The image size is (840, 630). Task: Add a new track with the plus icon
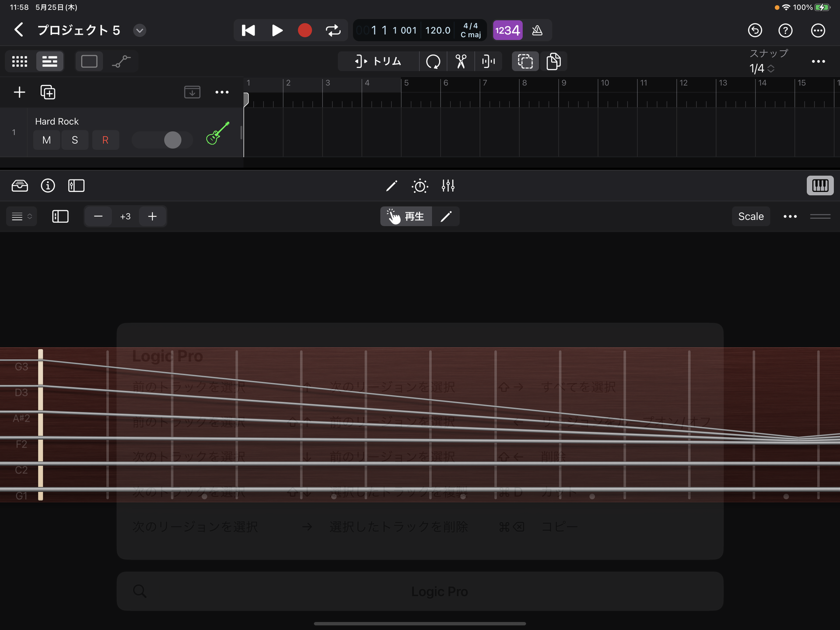tap(19, 92)
